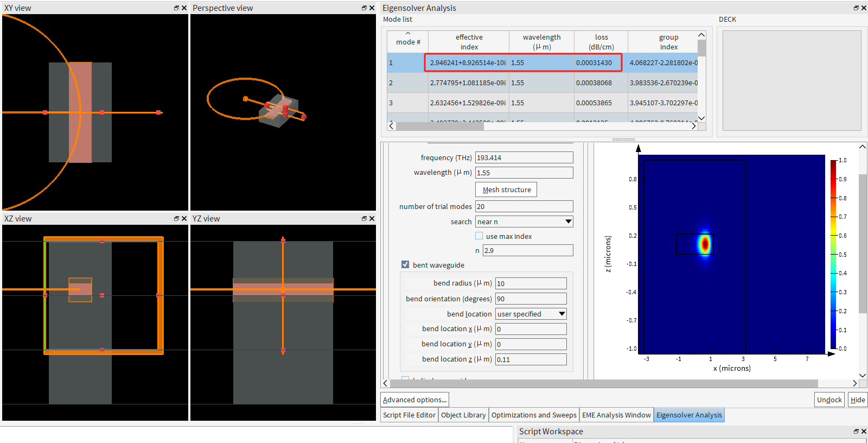Click the Eigensolver Analysis panel undock icon
The height and width of the screenshot is (443, 868).
coord(856,8)
